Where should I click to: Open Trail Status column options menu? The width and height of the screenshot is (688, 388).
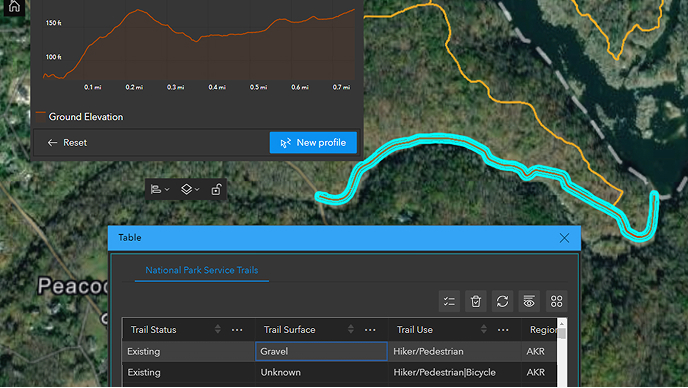click(237, 330)
